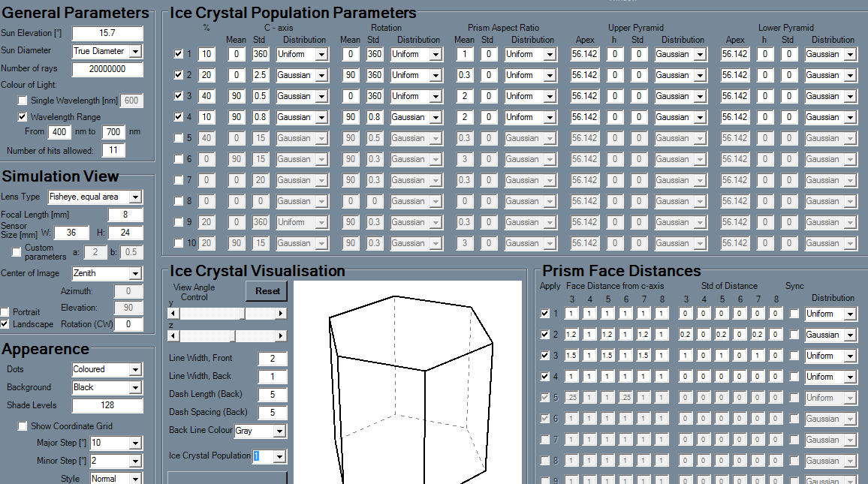Click the Number of rays field
Image resolution: width=868 pixels, height=484 pixels.
(107, 69)
